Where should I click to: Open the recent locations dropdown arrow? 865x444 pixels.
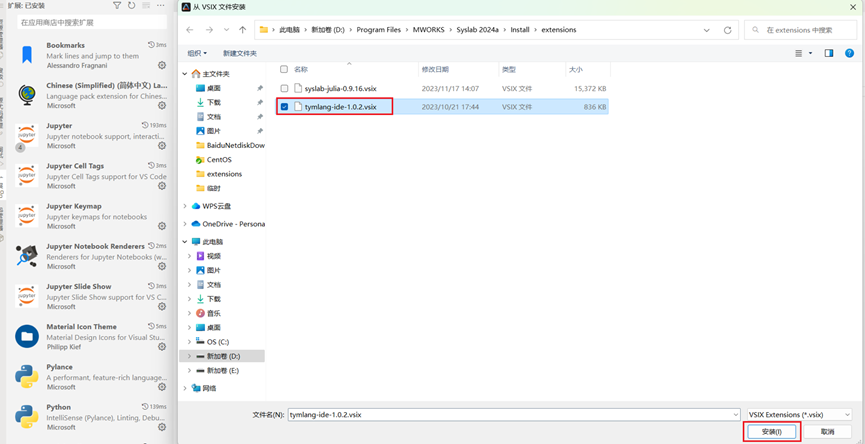pos(226,30)
